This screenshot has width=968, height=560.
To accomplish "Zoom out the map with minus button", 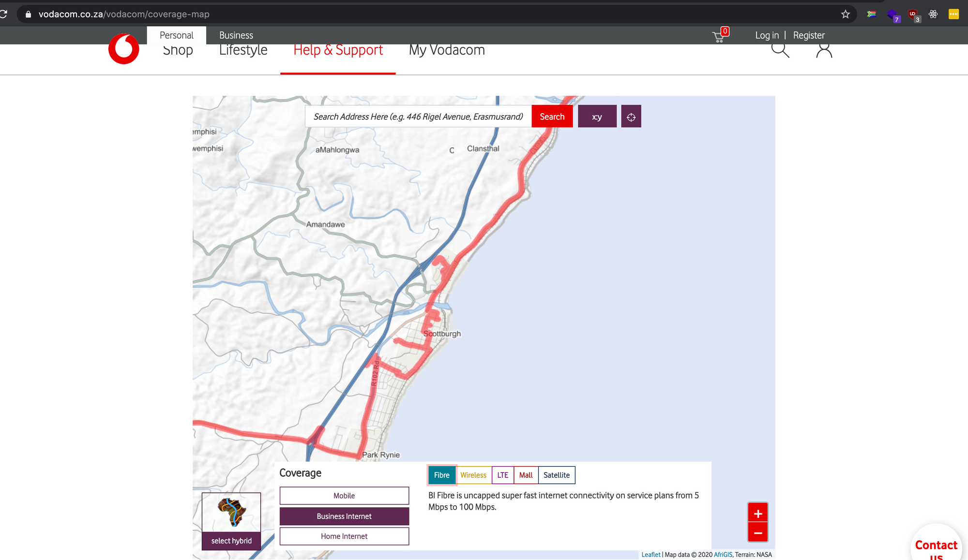I will pos(758,532).
